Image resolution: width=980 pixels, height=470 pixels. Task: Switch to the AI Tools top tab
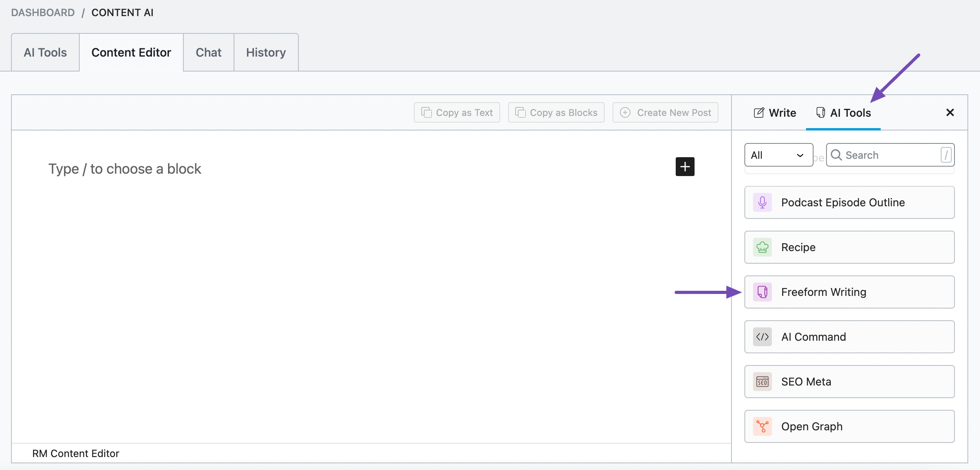pyautogui.click(x=45, y=52)
